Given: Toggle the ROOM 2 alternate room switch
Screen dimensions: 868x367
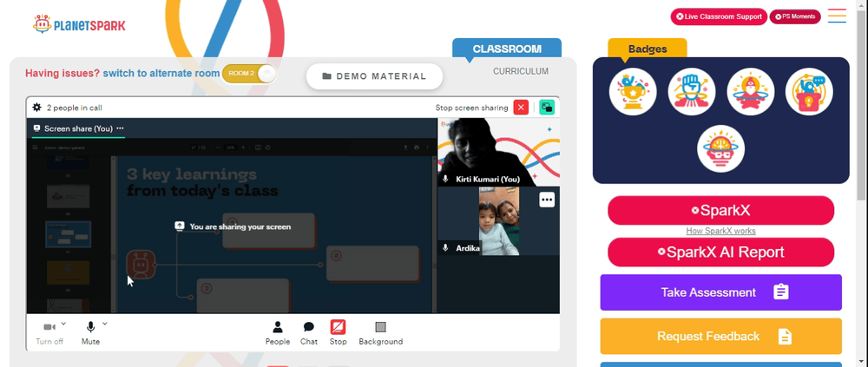Looking at the screenshot, I should (249, 74).
